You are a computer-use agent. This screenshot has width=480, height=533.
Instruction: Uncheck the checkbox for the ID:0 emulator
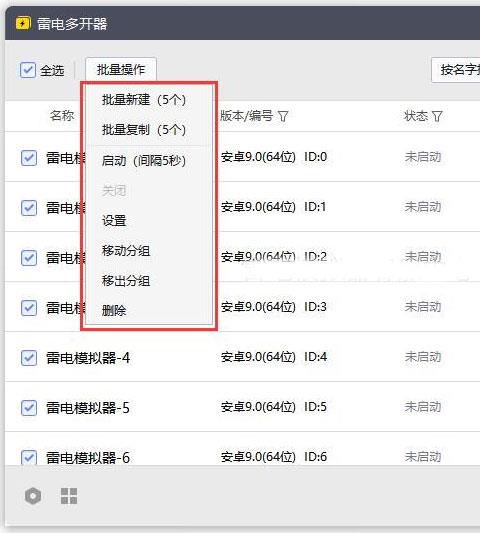click(29, 158)
